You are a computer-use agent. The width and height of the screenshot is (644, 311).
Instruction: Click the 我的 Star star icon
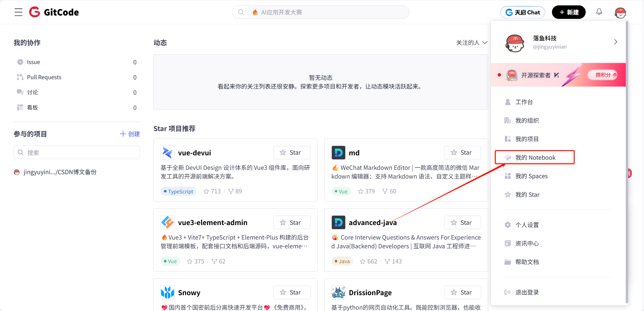click(x=508, y=194)
